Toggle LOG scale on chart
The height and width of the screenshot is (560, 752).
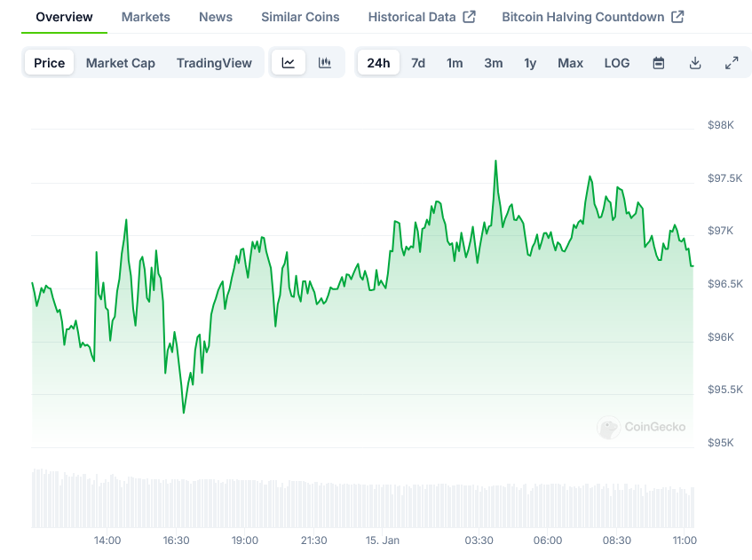(617, 63)
